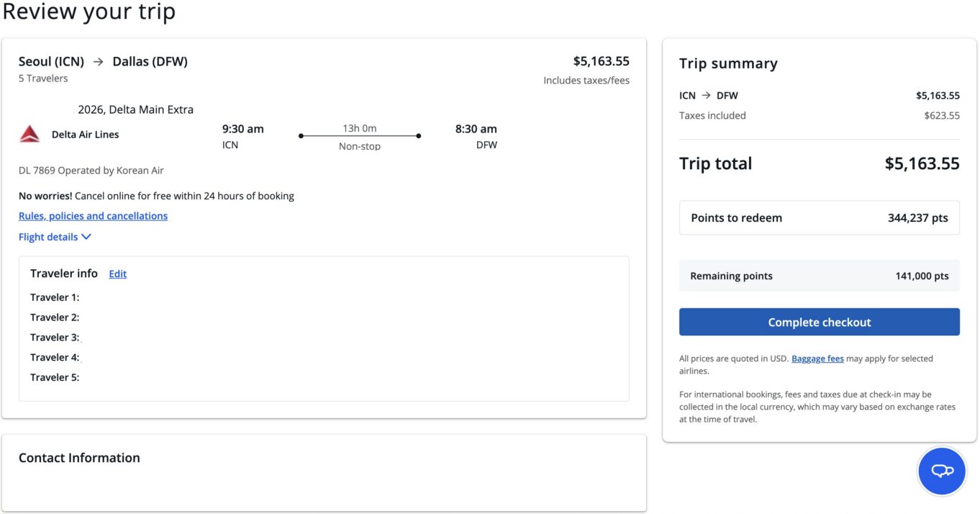Select the Traveler 4 entry
The width and height of the screenshot is (980, 514).
pos(55,358)
